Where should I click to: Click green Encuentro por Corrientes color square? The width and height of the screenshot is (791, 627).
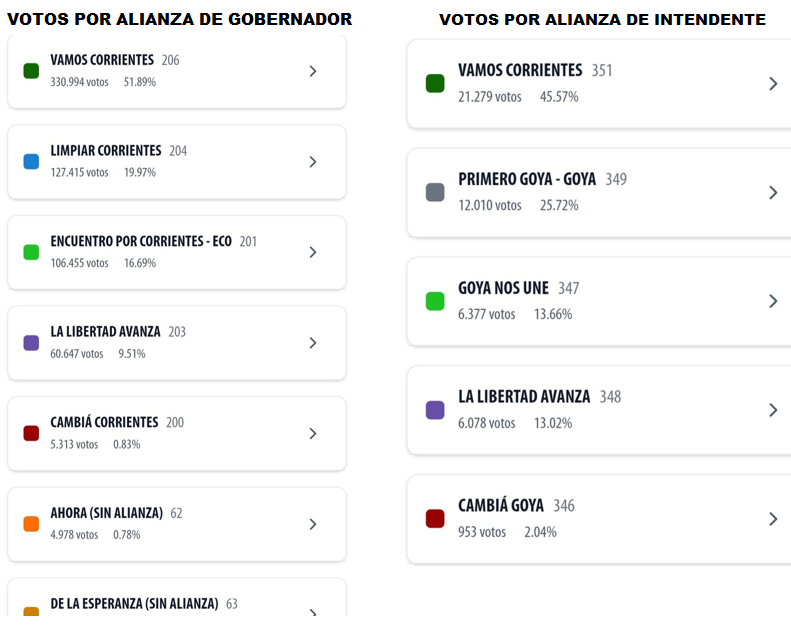click(31, 252)
